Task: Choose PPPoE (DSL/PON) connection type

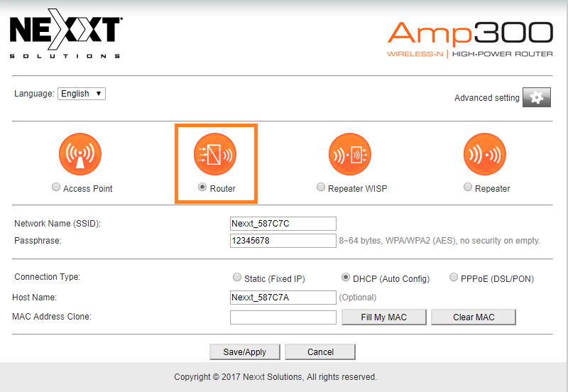Action: pyautogui.click(x=453, y=277)
